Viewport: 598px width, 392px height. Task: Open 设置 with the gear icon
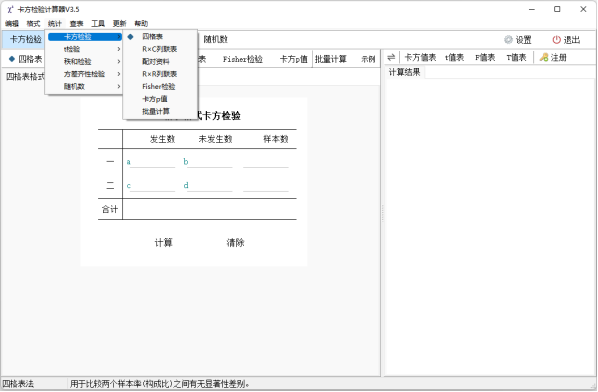pyautogui.click(x=518, y=40)
